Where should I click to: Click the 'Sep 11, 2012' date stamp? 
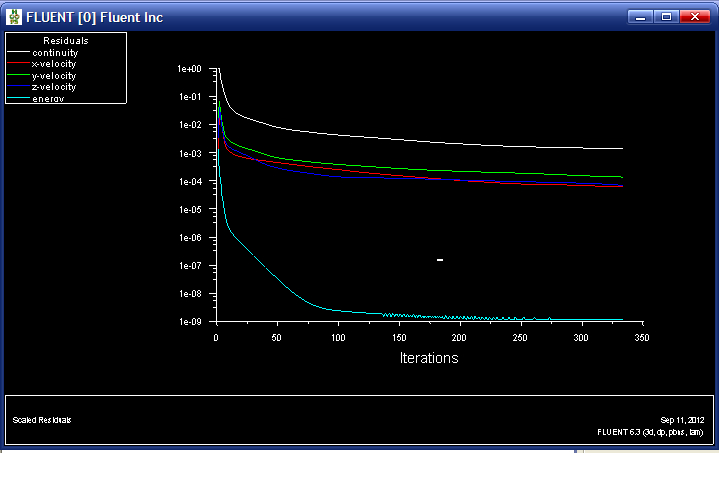[x=682, y=420]
